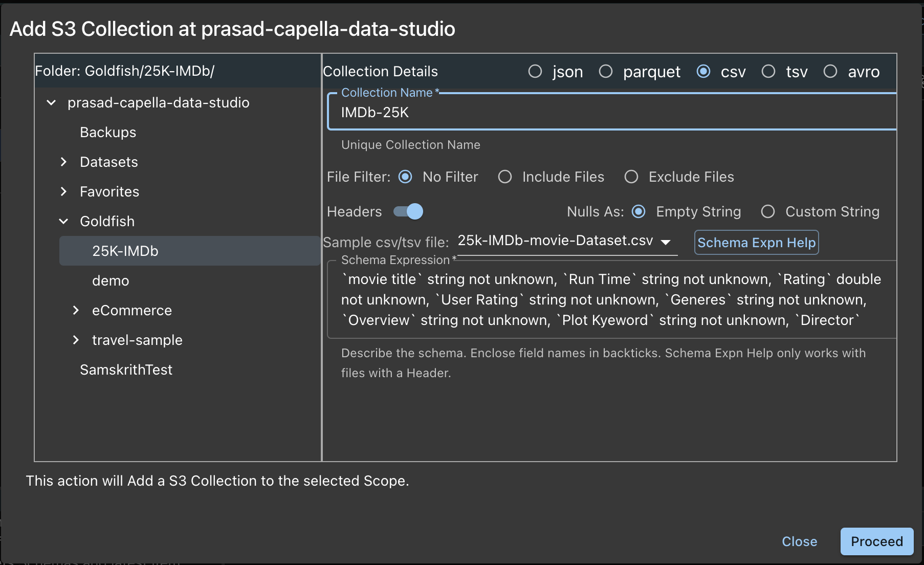Collapse the Goldfish folder chevron

(63, 221)
